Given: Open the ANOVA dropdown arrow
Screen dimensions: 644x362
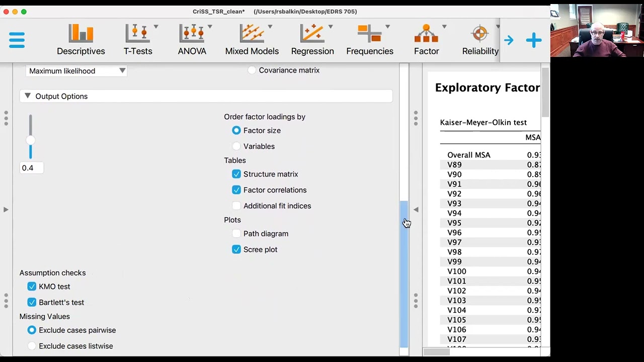Looking at the screenshot, I should tap(210, 27).
